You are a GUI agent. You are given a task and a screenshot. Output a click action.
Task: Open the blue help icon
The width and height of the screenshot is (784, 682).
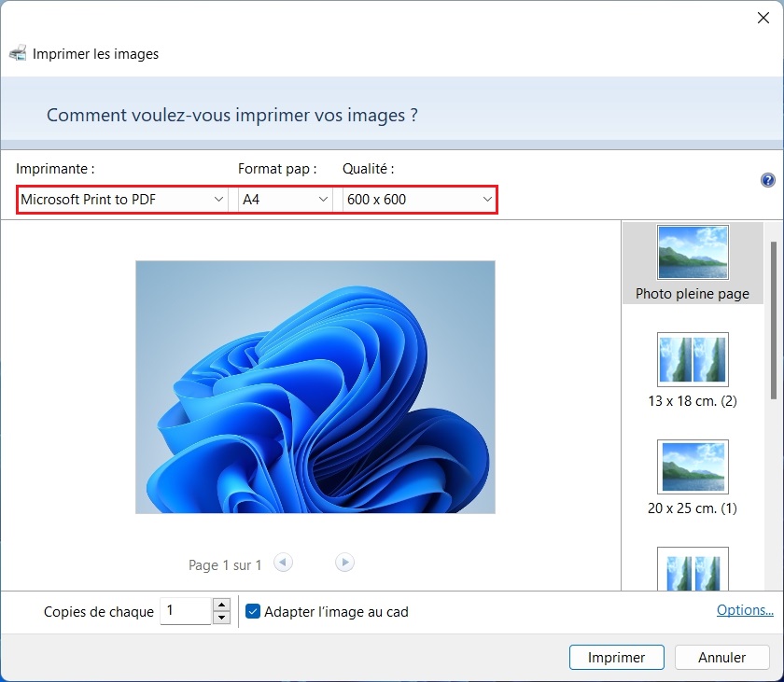767,180
